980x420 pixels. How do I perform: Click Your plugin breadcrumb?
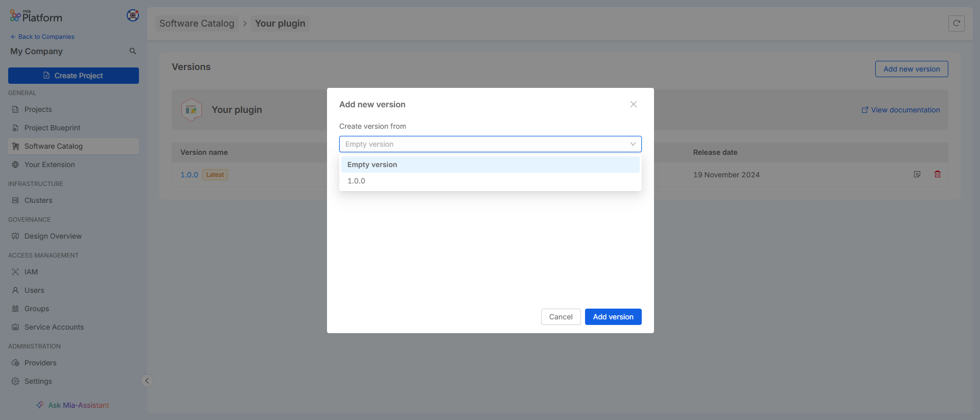click(x=280, y=24)
